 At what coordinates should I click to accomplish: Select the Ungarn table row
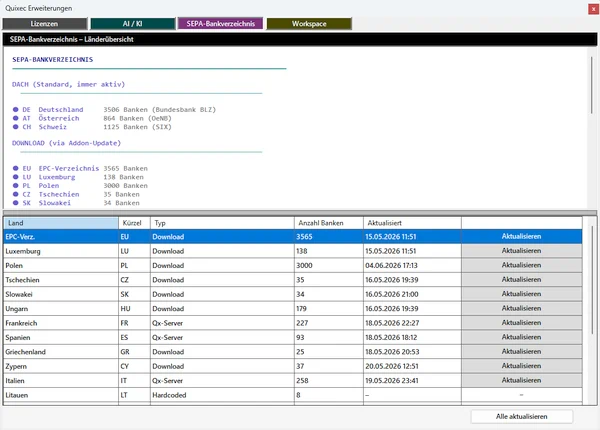point(293,309)
